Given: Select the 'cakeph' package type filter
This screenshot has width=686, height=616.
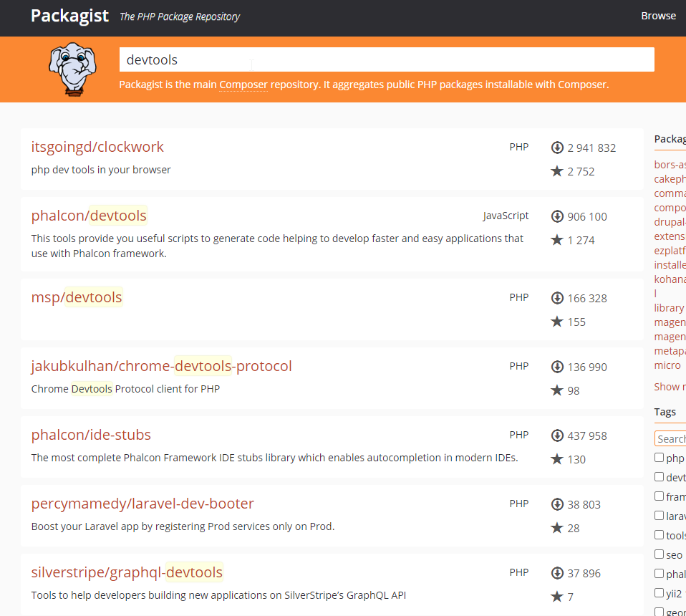Looking at the screenshot, I should click(x=670, y=179).
